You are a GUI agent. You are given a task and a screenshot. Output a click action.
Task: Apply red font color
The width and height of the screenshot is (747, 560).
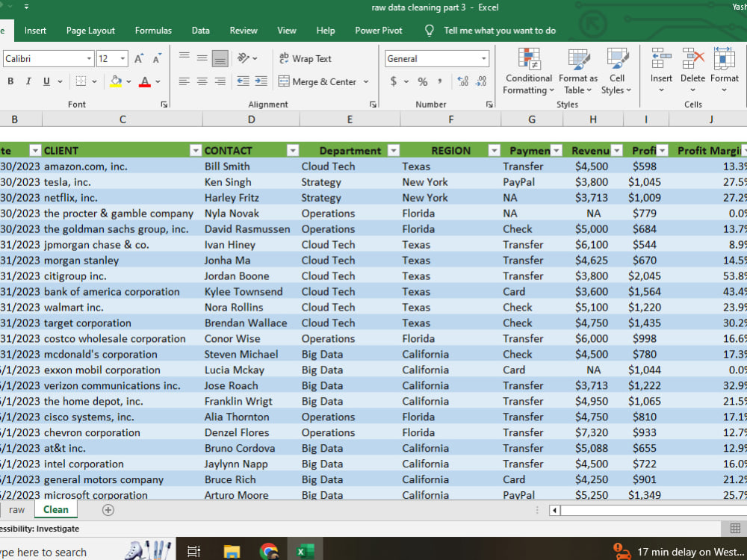(145, 81)
